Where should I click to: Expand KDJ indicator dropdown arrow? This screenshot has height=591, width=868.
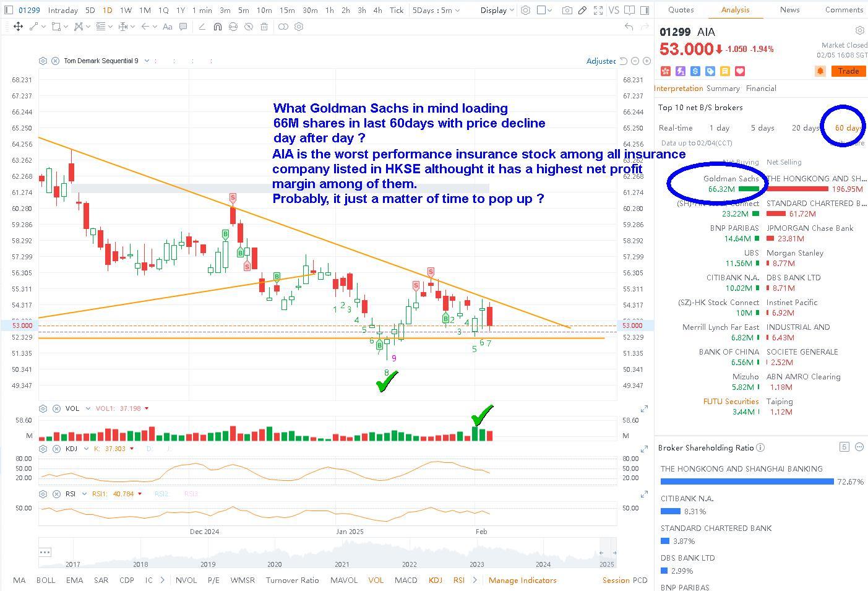[86, 449]
